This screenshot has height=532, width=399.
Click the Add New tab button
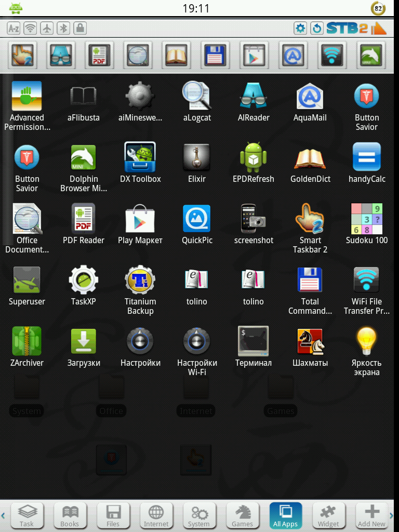click(371, 516)
